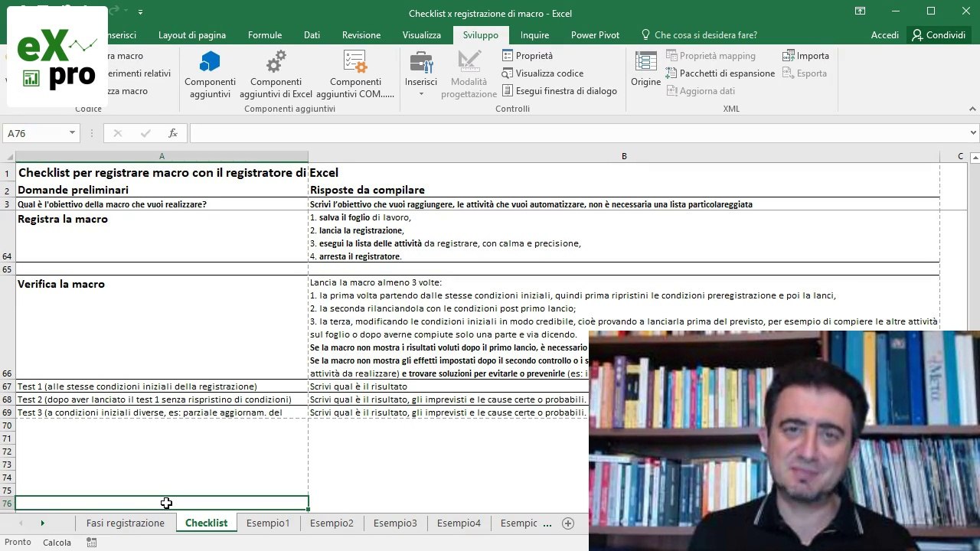Screen dimensions: 980x551
Task: Select column A header
Action: 162,156
